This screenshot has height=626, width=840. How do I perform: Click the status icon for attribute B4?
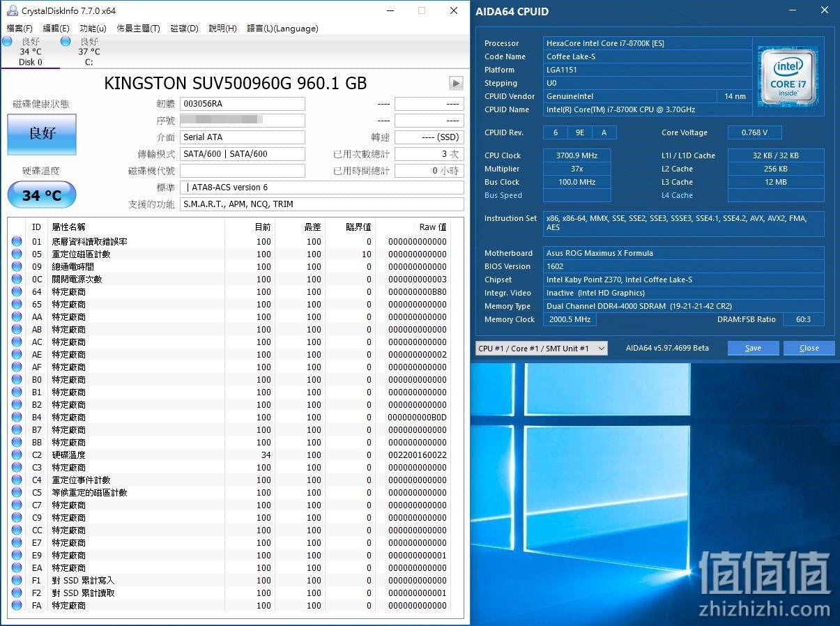pyautogui.click(x=17, y=417)
